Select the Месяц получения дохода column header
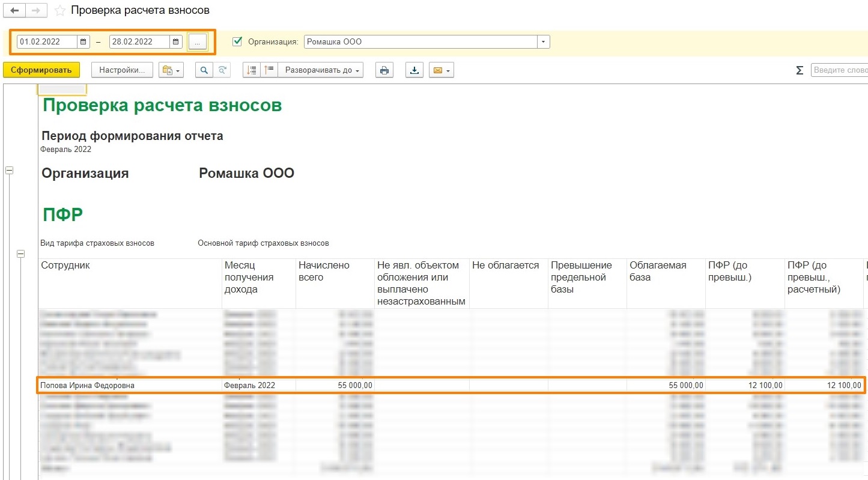This screenshot has height=480, width=868. point(259,284)
